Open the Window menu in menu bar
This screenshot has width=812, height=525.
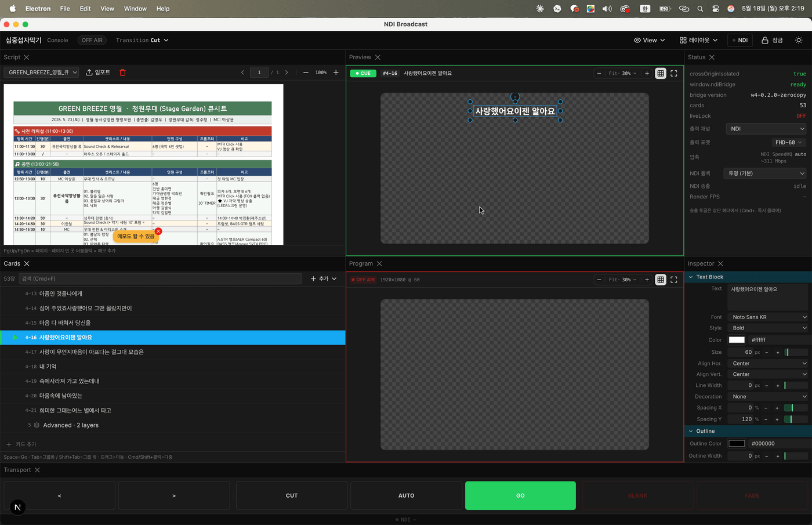pos(135,9)
